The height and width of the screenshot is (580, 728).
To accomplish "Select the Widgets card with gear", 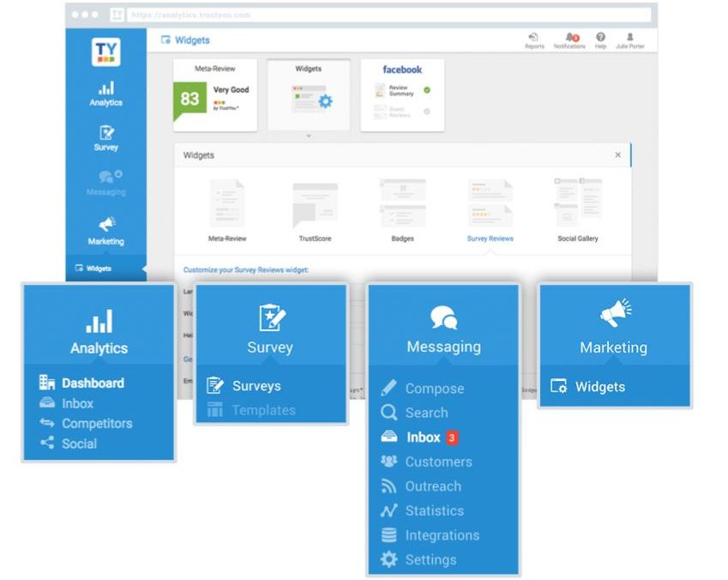I will tap(309, 94).
